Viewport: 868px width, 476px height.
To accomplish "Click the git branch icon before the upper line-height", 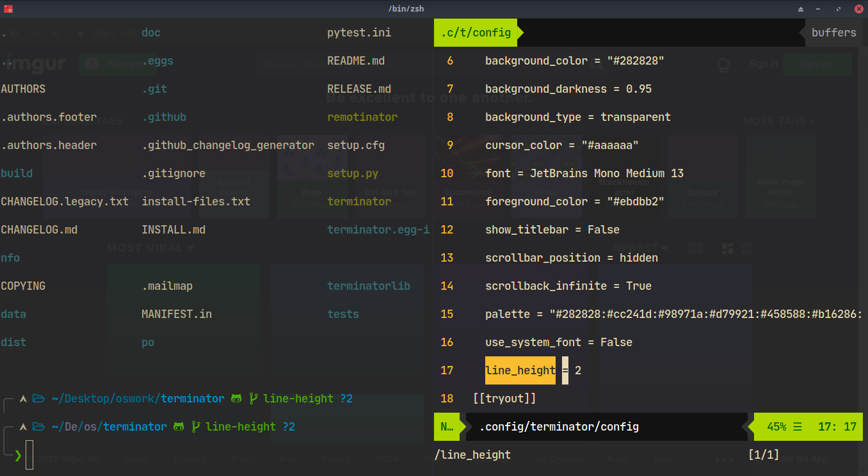I will pyautogui.click(x=253, y=399).
